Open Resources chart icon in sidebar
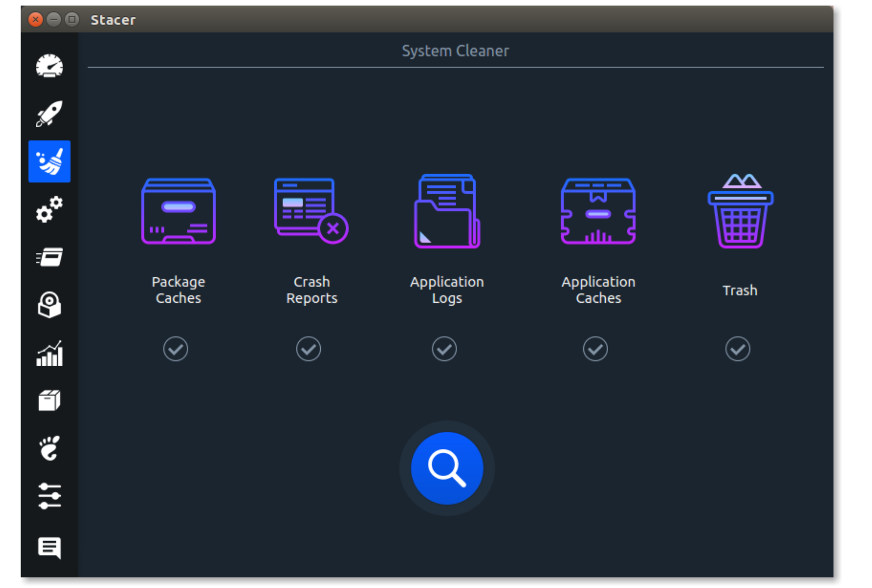 [x=49, y=353]
